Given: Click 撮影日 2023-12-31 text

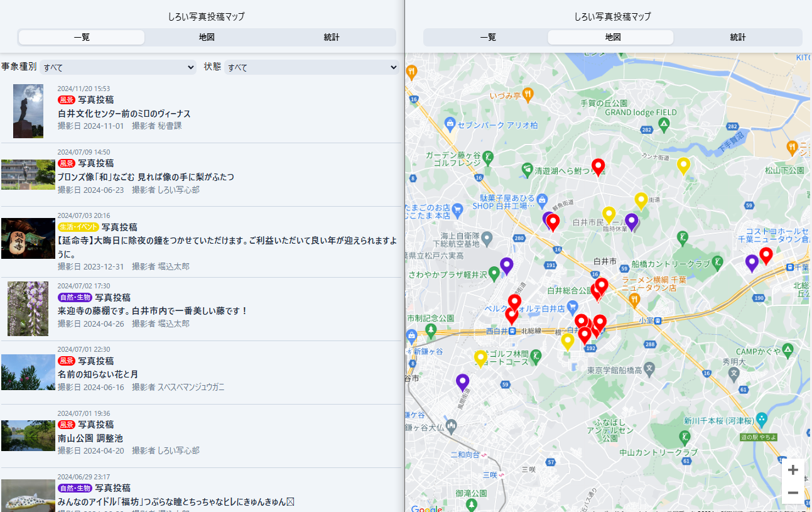Looking at the screenshot, I should (x=91, y=266).
